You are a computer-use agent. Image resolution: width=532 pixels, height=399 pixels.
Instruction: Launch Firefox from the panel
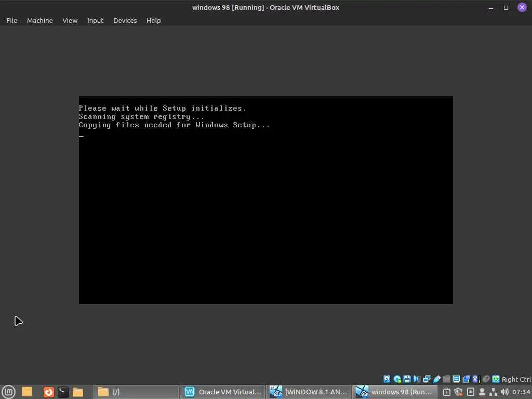click(48, 392)
